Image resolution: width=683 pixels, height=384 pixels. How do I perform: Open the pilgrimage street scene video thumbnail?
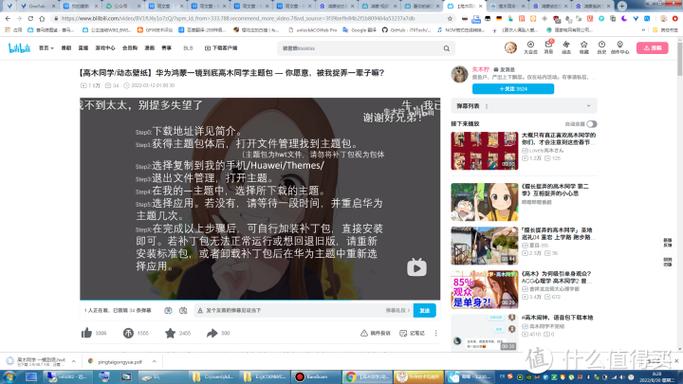point(484,246)
